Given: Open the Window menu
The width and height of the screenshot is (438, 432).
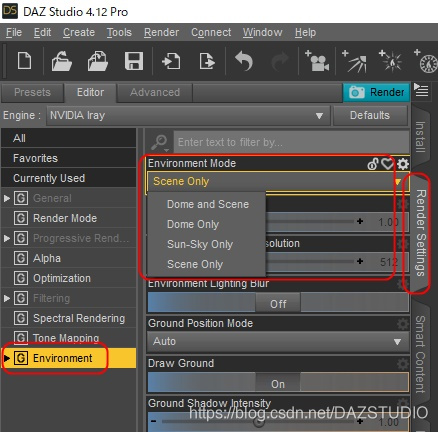Looking at the screenshot, I should (262, 32).
